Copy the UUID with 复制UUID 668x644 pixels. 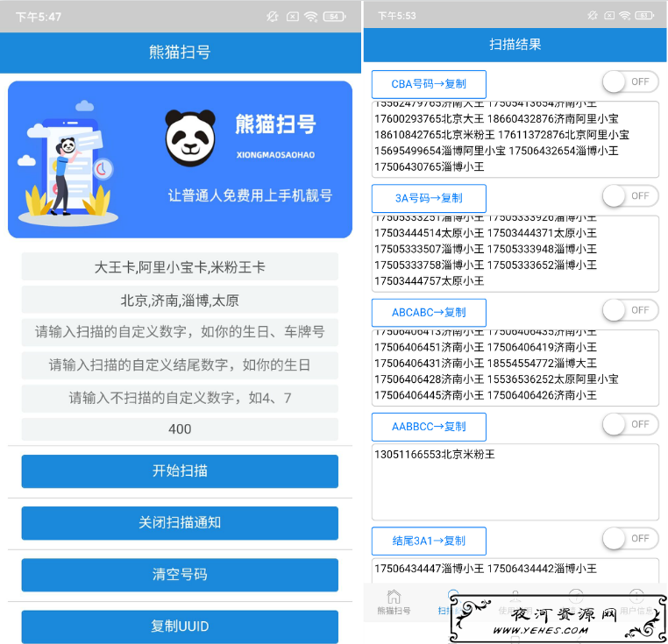pyautogui.click(x=180, y=626)
